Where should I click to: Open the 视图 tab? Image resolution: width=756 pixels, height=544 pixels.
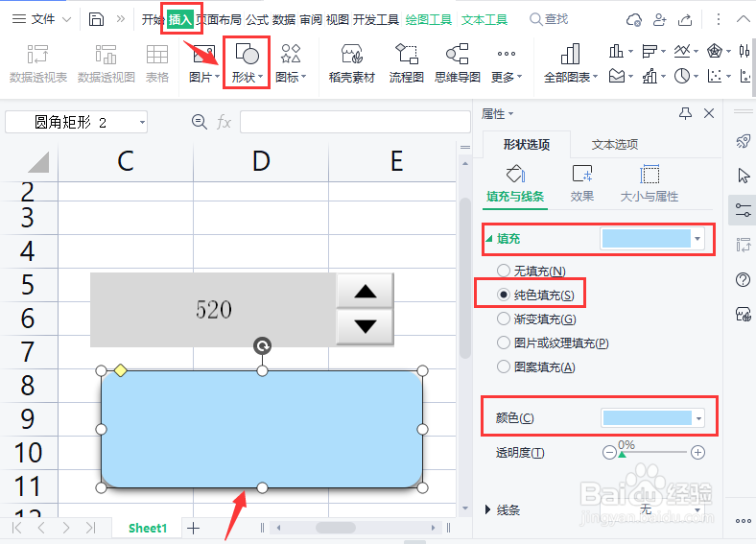tap(338, 20)
